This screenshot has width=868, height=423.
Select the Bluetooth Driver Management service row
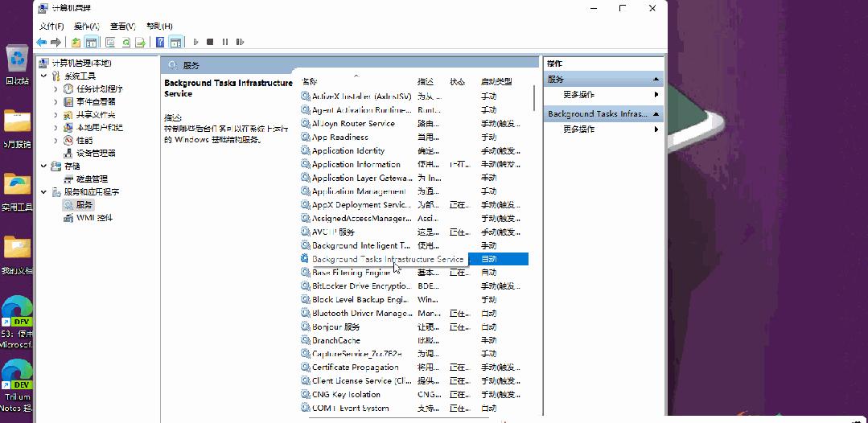point(361,314)
